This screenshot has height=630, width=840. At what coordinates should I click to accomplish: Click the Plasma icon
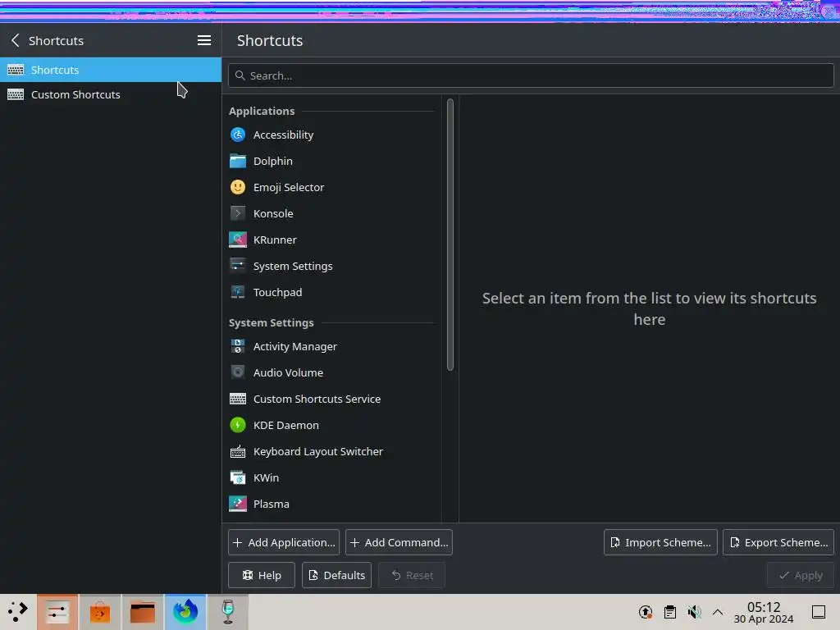[x=237, y=504]
